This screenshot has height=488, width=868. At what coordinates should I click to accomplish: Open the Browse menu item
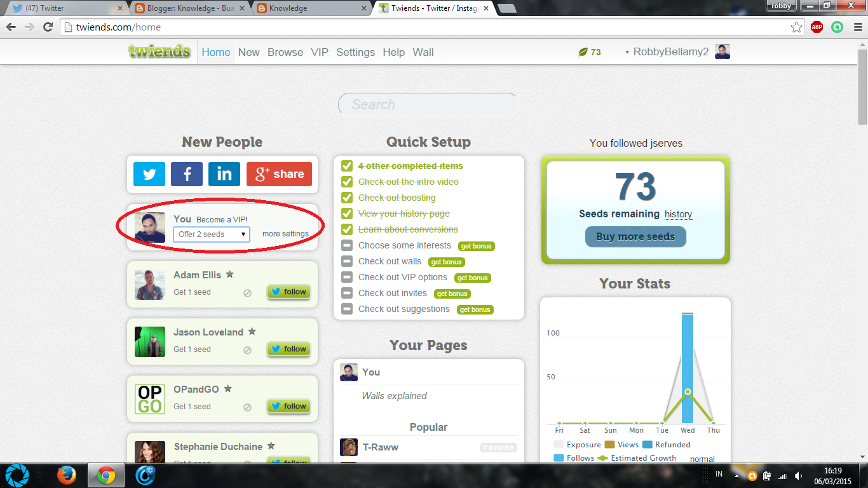point(285,52)
